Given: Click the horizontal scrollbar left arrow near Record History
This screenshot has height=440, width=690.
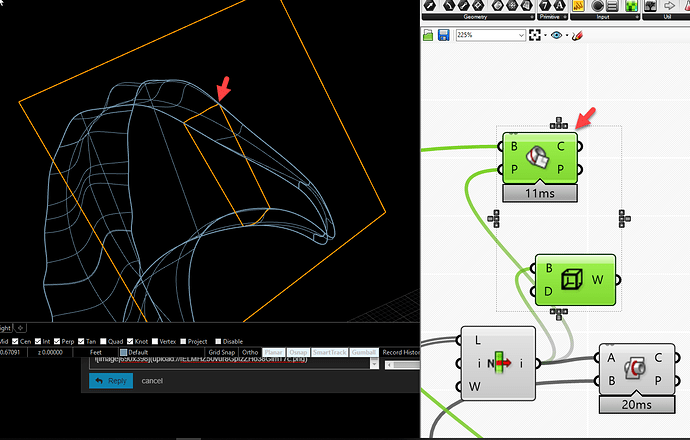Looking at the screenshot, I should 389,365.
